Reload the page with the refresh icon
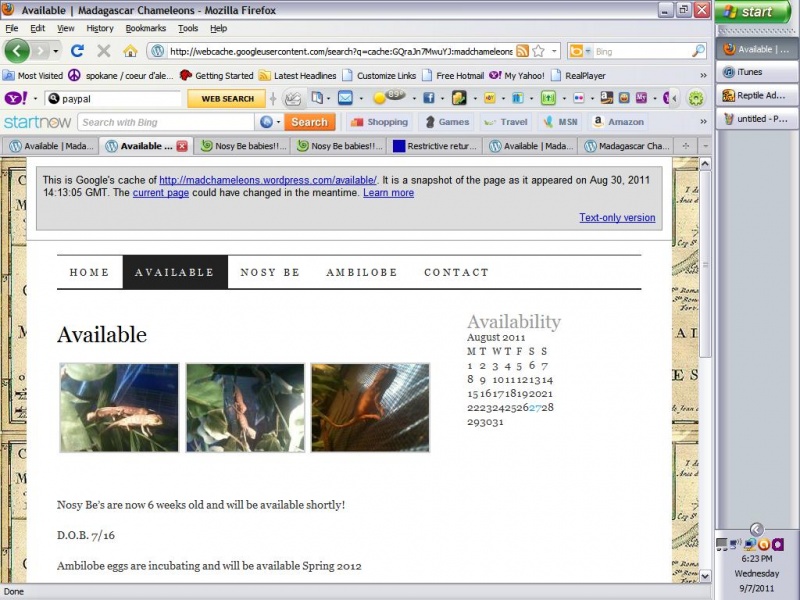This screenshot has width=800, height=600. 77,51
